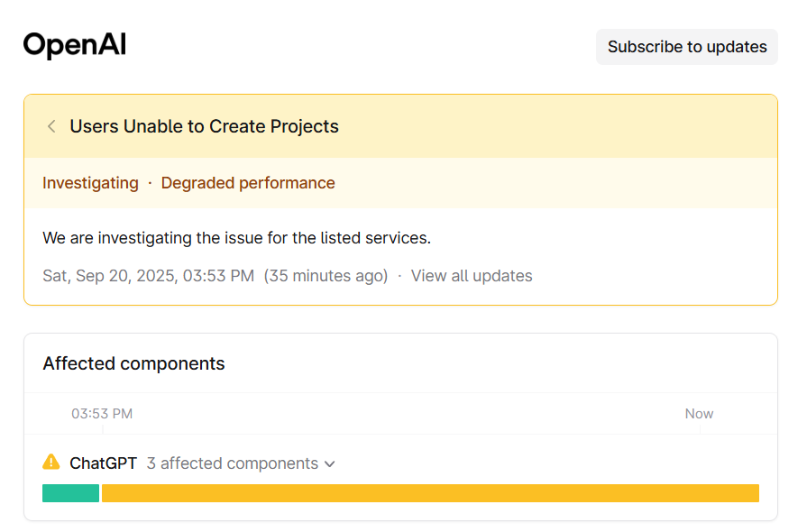Click the incident description message text
Viewport: 807px width, 532px height.
pyautogui.click(x=237, y=238)
